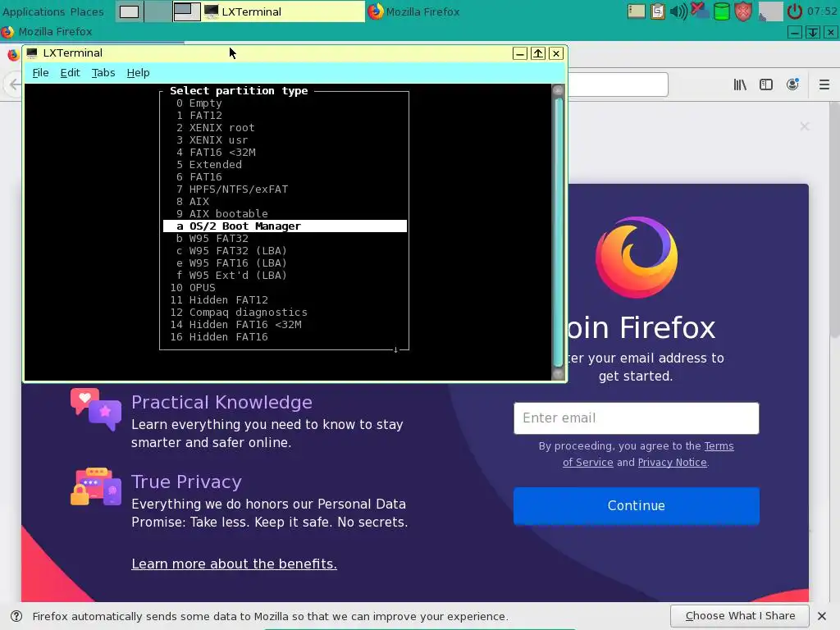The image size is (840, 630).
Task: Click the Enter email field
Action: [636, 418]
